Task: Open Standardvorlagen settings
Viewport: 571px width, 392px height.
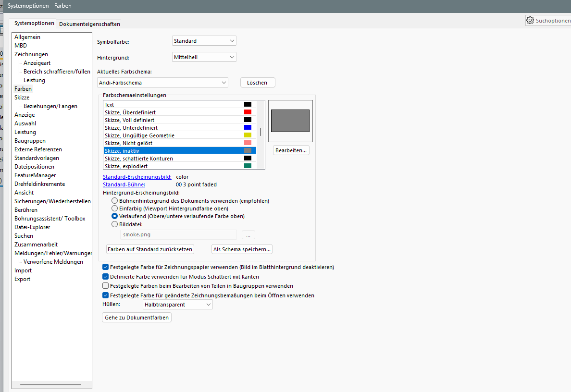Action: pos(37,158)
